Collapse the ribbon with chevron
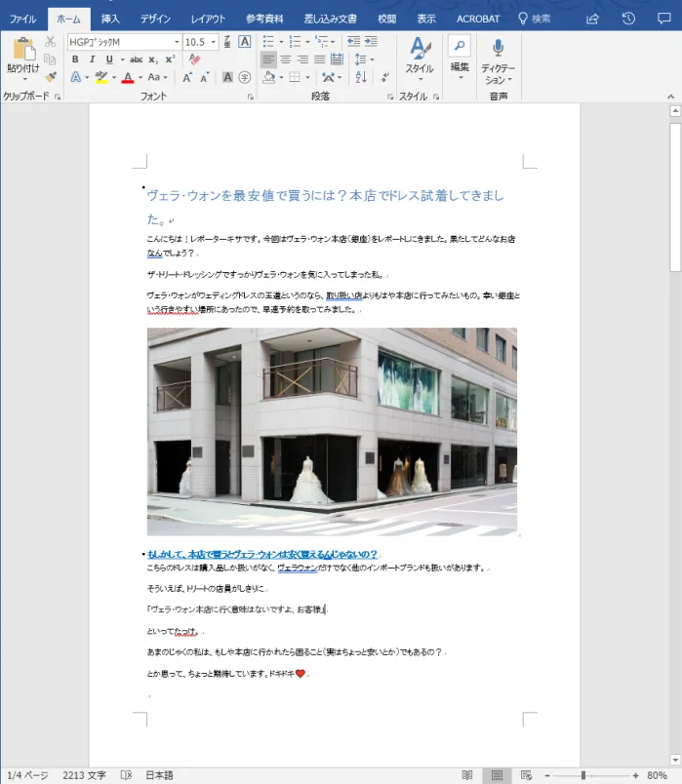The width and height of the screenshot is (682, 784). click(670, 97)
